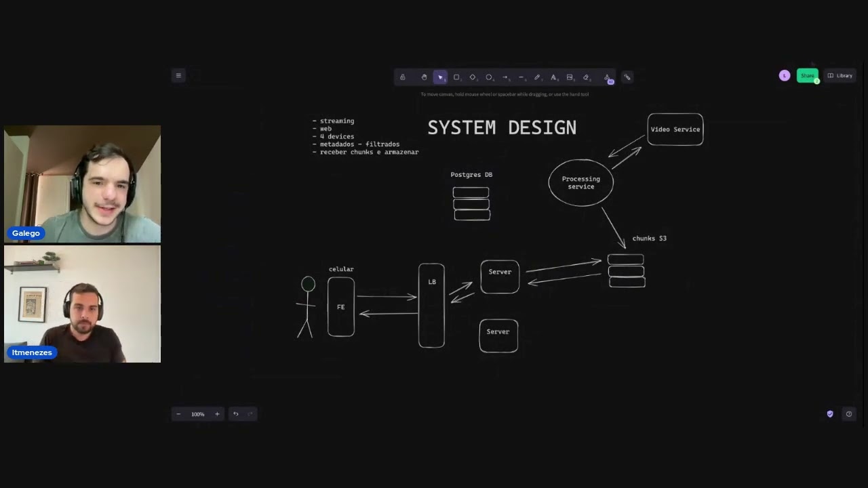Screen dimensions: 868x488
Task: Select the SYSTEM DESIGN title text
Action: point(502,127)
